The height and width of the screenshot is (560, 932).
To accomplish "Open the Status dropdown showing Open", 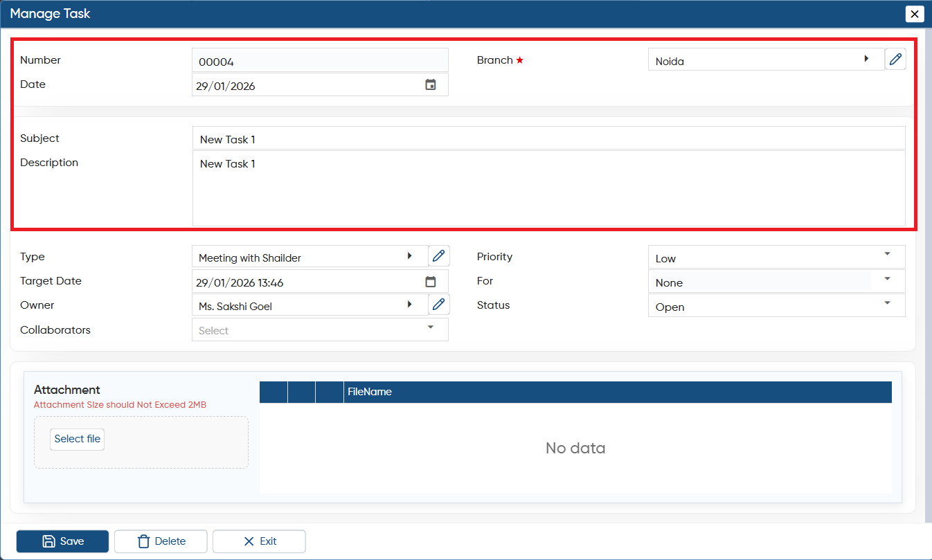I will coord(888,303).
